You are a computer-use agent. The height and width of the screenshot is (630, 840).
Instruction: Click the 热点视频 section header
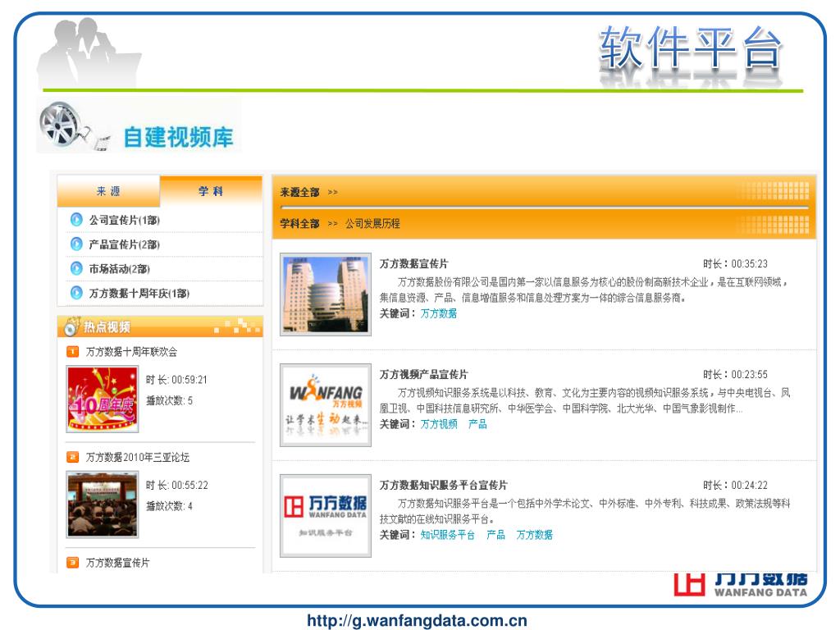(160, 326)
